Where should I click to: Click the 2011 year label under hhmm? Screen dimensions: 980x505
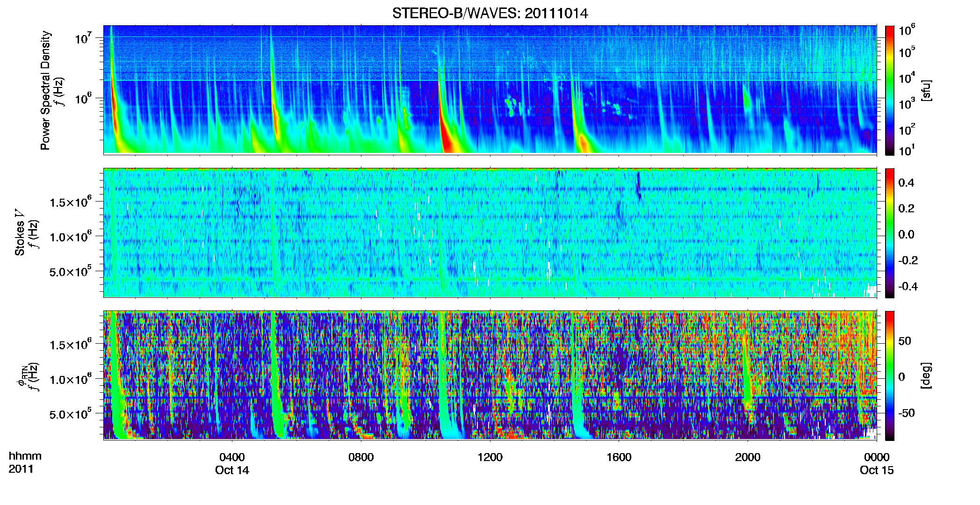tap(21, 469)
